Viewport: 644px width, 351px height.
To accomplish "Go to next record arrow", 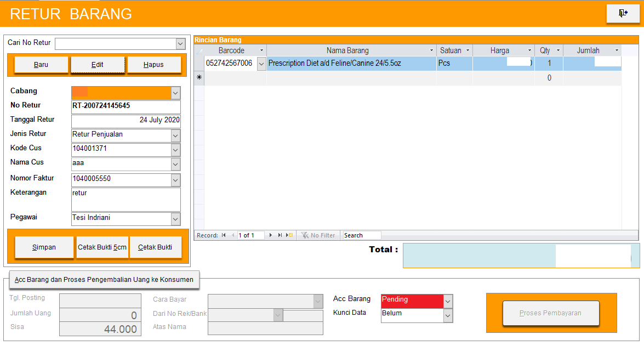I will click(270, 235).
